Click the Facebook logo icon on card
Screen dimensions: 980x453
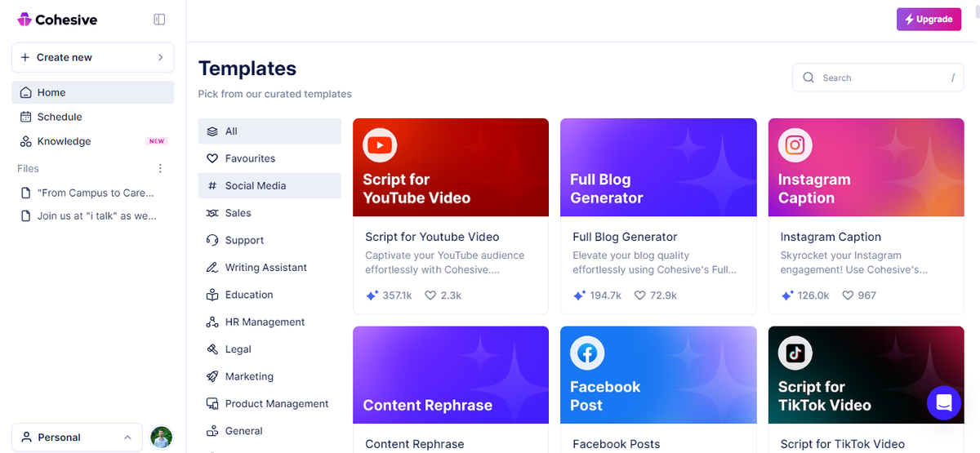(587, 353)
